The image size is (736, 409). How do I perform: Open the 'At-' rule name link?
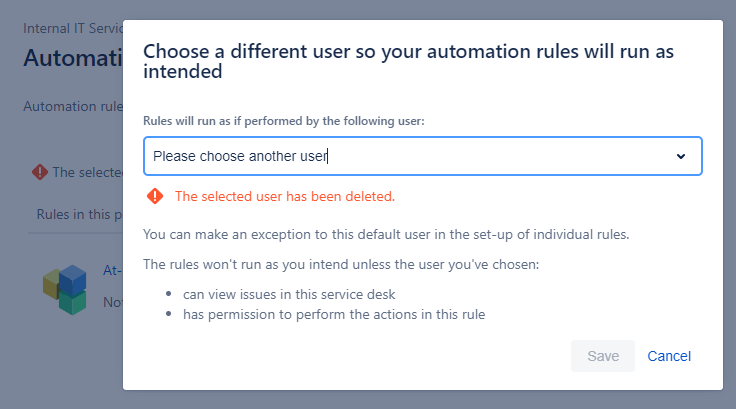[113, 270]
